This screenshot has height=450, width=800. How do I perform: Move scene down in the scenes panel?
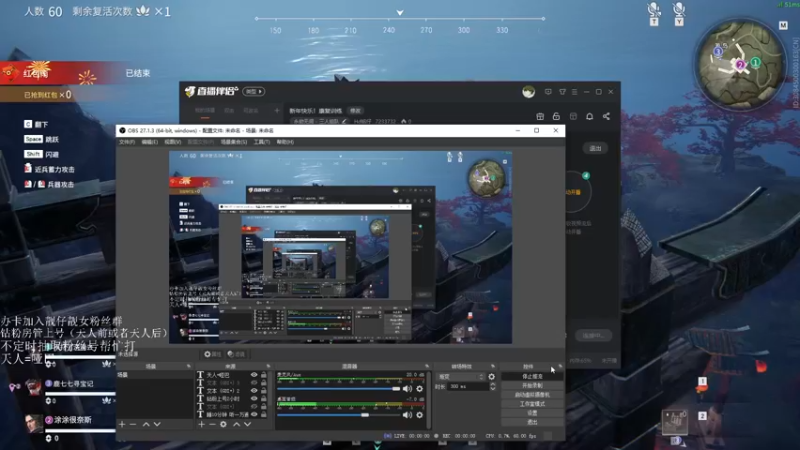(157, 424)
